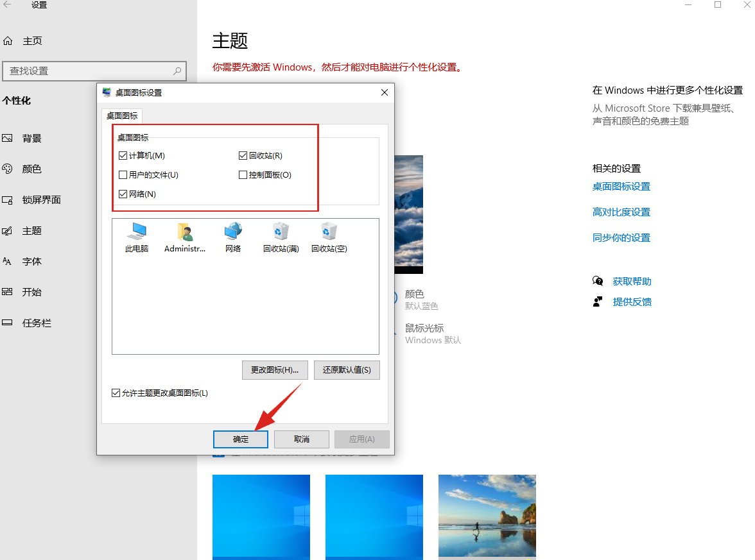
Task: Select the 回收站(空) icon
Action: pyautogui.click(x=329, y=237)
